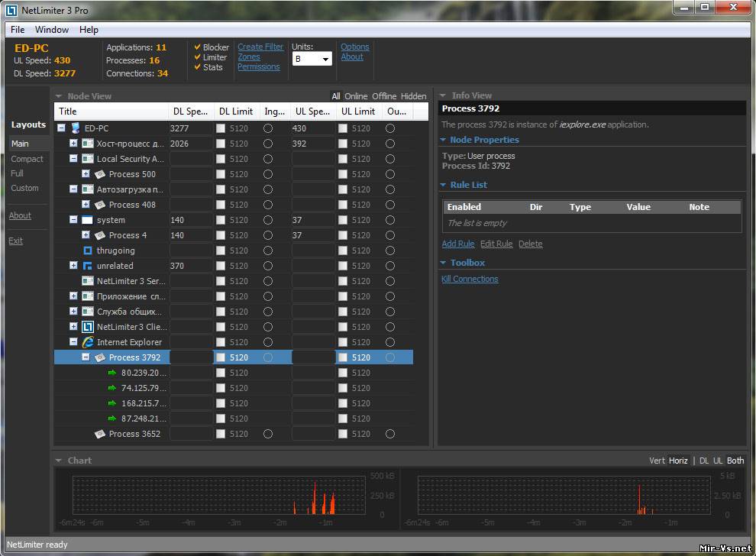Toggle the Limiter checkmark

pyautogui.click(x=197, y=57)
